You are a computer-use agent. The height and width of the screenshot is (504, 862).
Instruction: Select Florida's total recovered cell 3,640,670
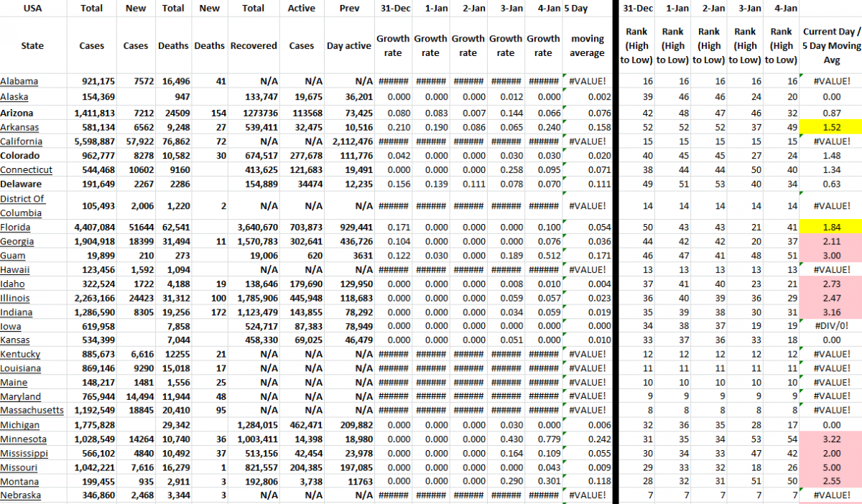tap(254, 228)
